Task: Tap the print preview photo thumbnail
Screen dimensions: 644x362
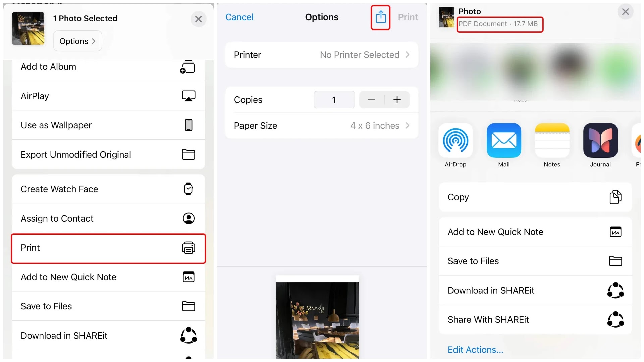Action: click(317, 317)
